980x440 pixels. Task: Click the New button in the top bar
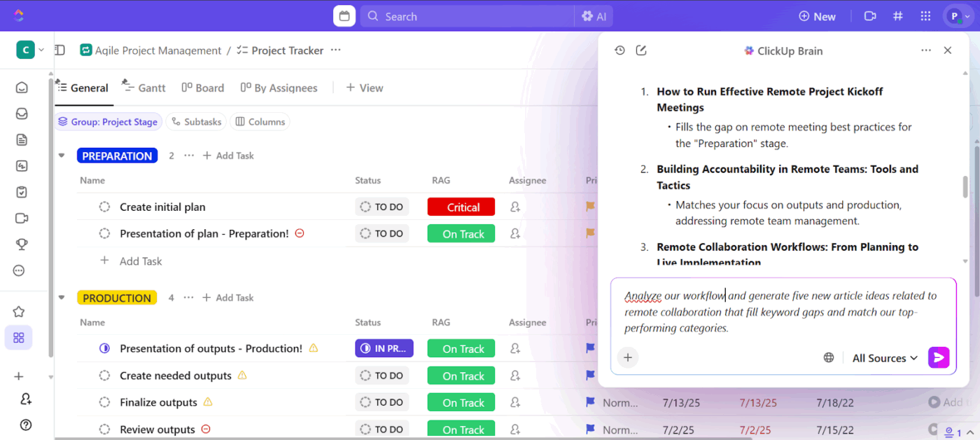click(x=817, y=15)
